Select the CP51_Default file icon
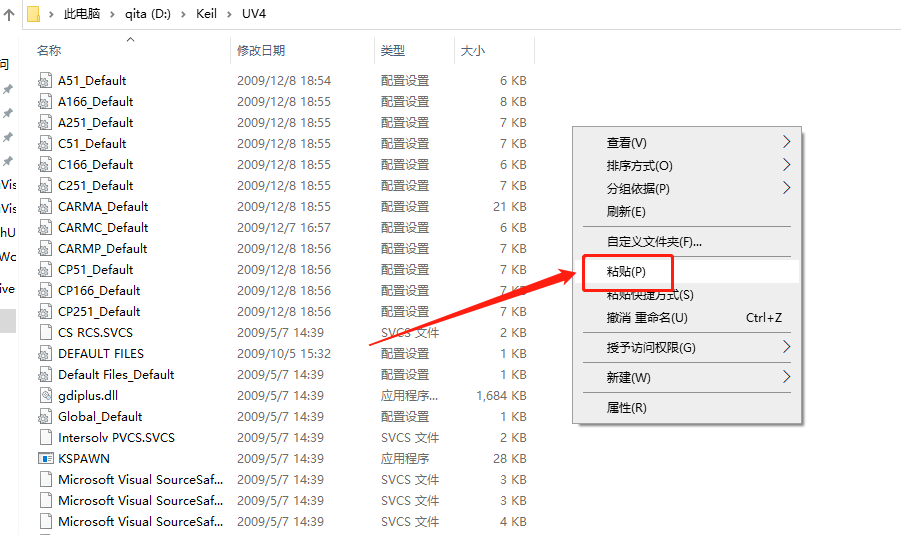 [x=45, y=270]
